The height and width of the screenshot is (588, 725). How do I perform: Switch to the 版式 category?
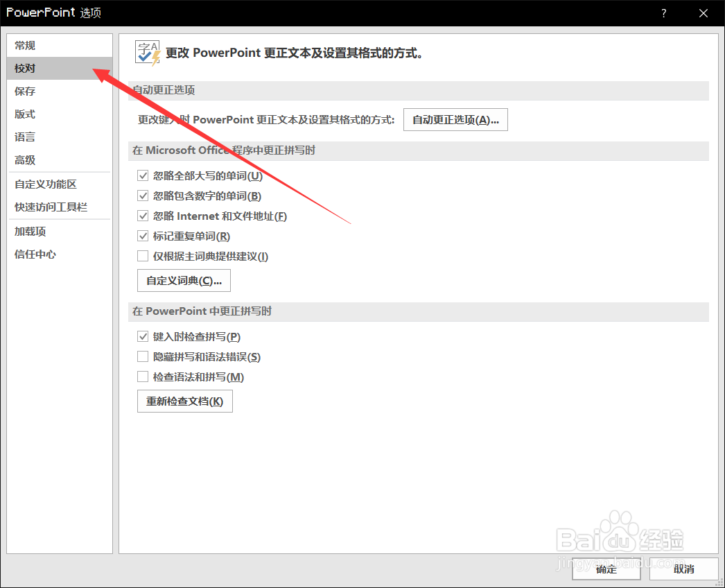point(60,114)
